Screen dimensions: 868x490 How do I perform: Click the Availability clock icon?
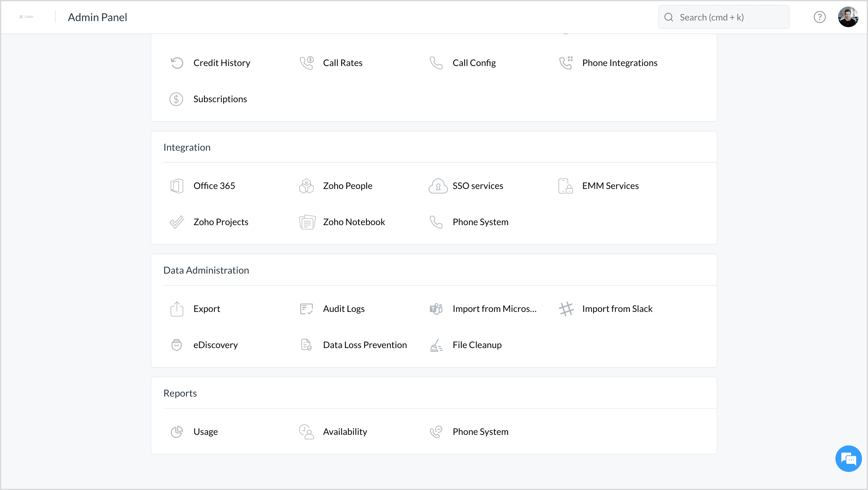(x=306, y=432)
